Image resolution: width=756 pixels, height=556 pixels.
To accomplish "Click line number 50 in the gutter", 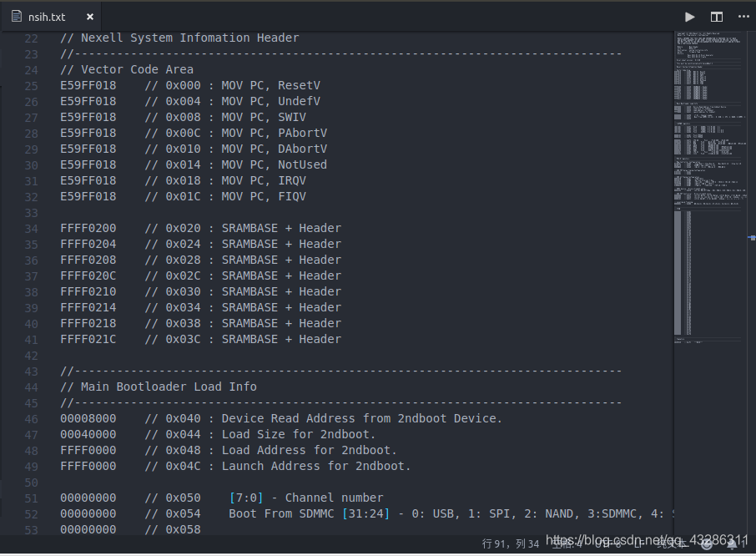I will (32, 483).
